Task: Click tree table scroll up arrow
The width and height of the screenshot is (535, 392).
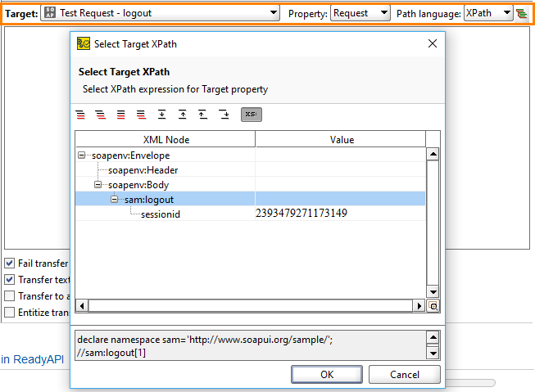Action: [433, 154]
